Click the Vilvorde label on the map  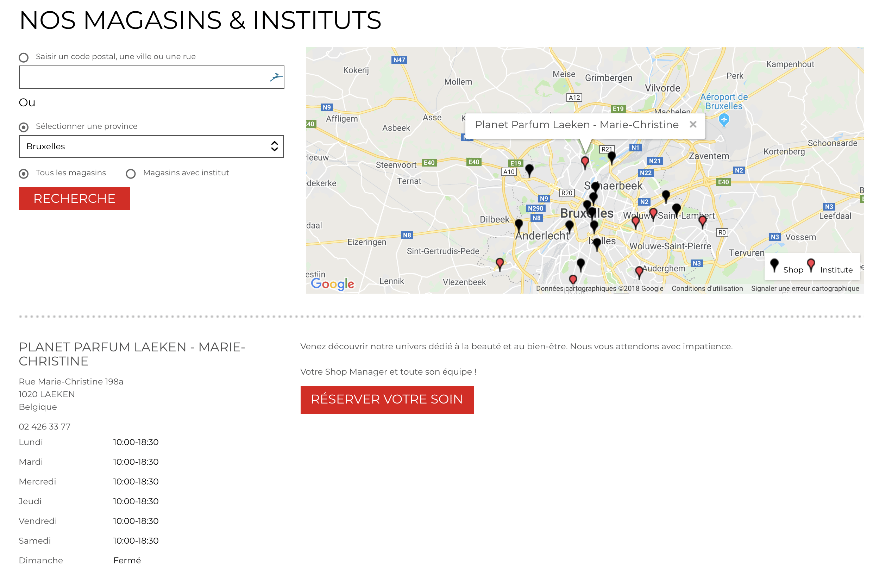[662, 88]
